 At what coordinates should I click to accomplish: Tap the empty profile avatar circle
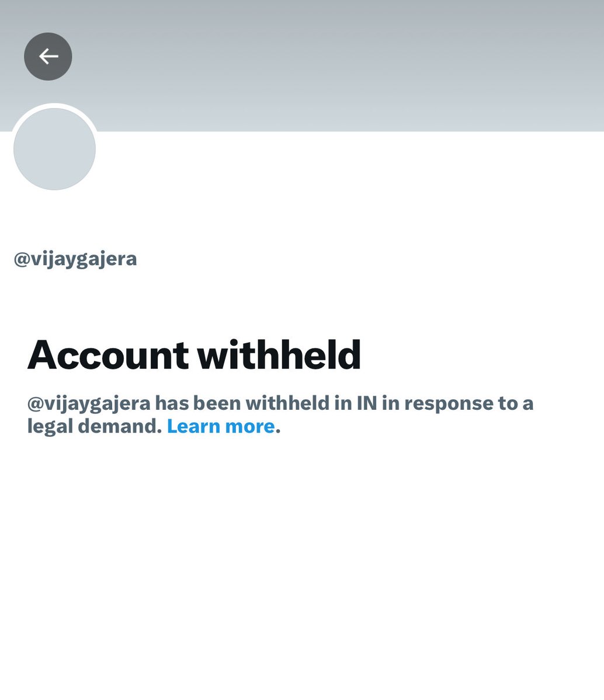(x=54, y=149)
